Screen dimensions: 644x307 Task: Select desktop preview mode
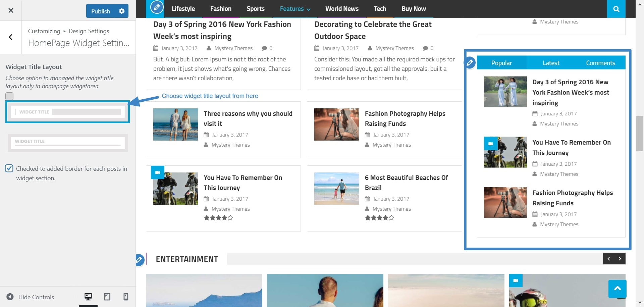click(x=88, y=297)
